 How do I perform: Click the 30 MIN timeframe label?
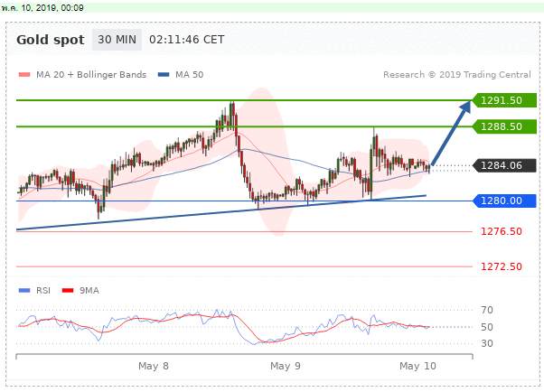(117, 40)
